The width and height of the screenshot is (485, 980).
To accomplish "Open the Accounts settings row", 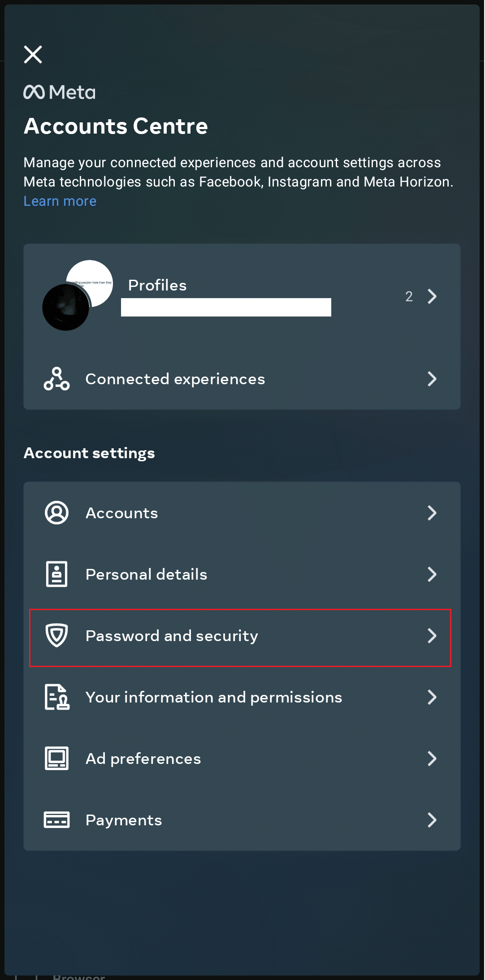I will (242, 513).
